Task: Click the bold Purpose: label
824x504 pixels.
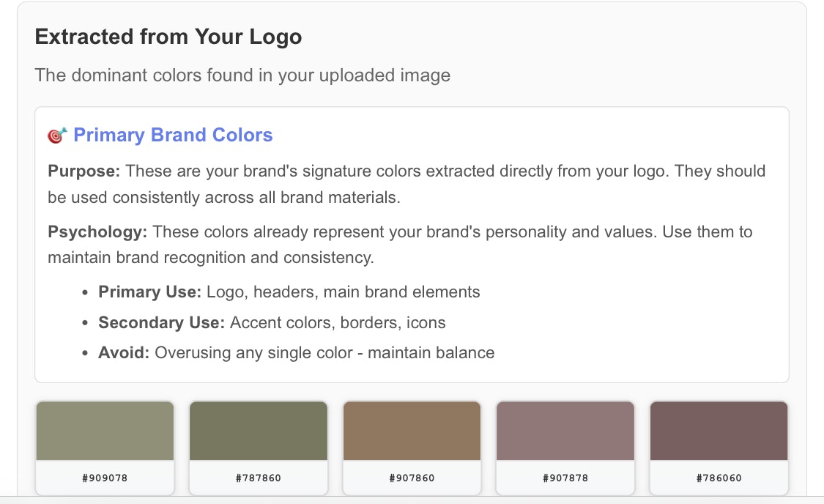Action: [84, 171]
